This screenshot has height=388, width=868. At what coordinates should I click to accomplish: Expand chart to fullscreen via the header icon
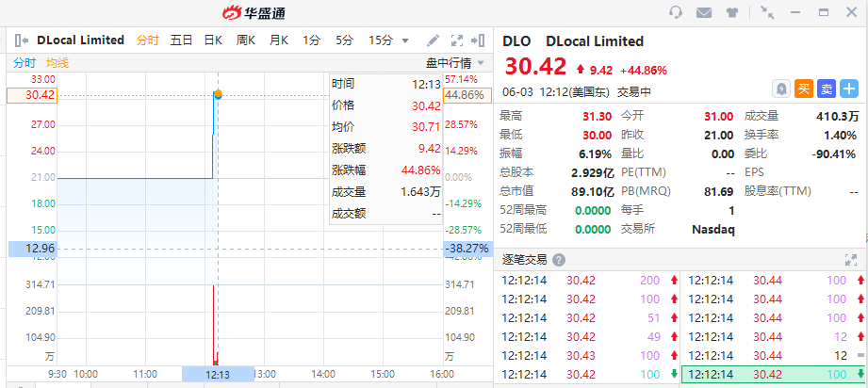[457, 40]
